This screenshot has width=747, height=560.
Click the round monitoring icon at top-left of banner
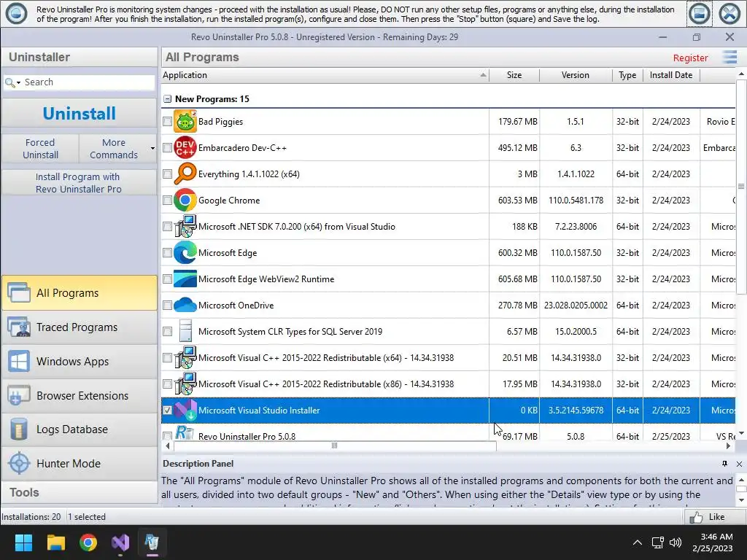tap(16, 13)
